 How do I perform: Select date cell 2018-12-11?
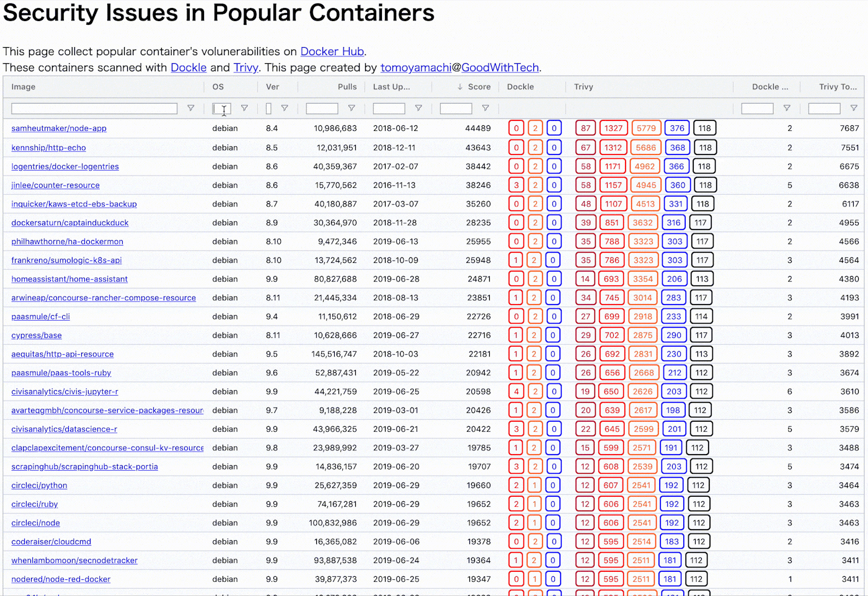(x=396, y=148)
